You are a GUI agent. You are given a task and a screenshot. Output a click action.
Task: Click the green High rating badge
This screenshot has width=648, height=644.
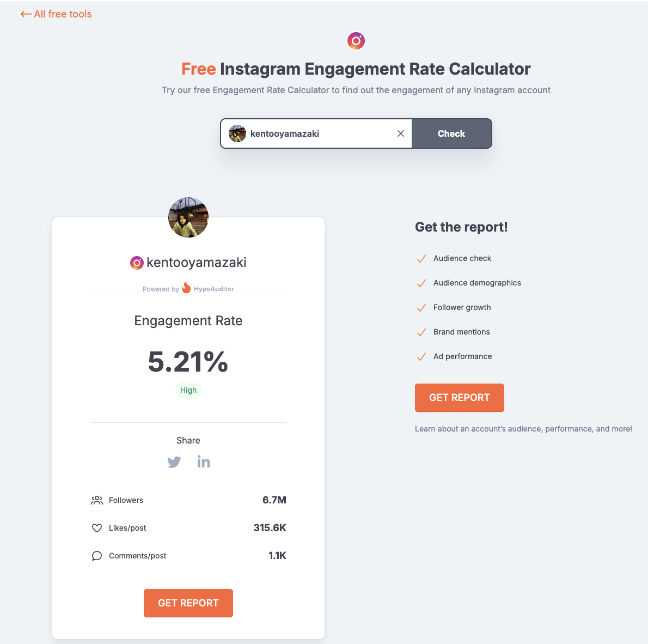pos(188,390)
